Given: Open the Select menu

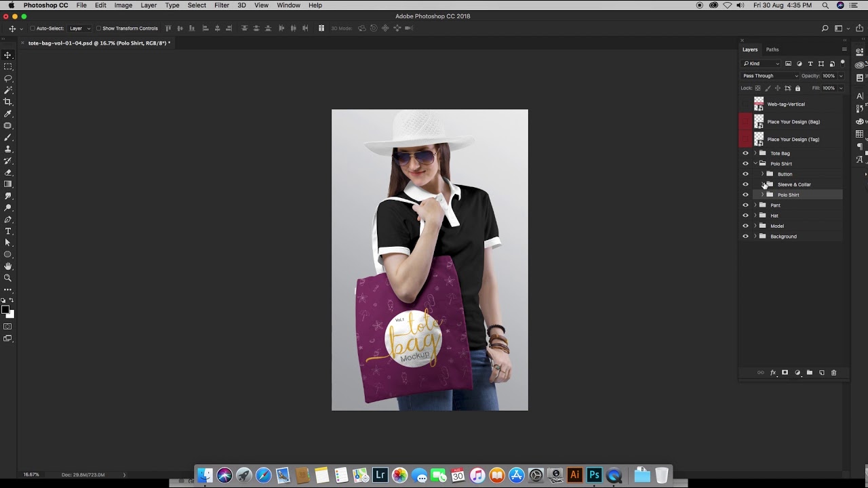Looking at the screenshot, I should click(x=197, y=5).
